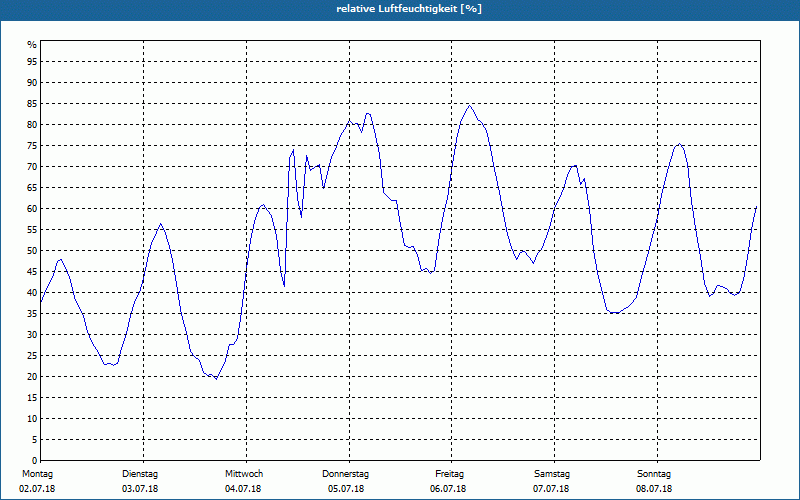800x500 pixels.
Task: Click the 90 value on the y-axis
Action: coord(32,83)
